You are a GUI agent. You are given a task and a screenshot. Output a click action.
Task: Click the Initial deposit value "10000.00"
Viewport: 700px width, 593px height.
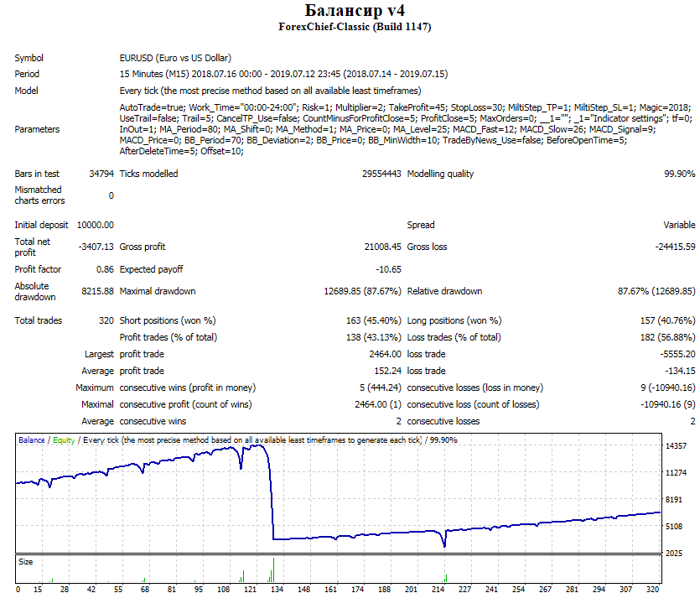pyautogui.click(x=95, y=225)
